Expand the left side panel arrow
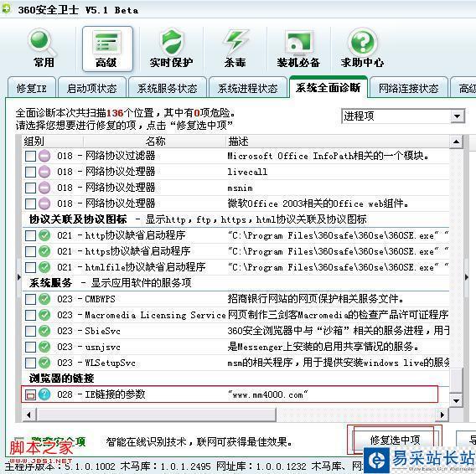The width and height of the screenshot is (476, 474). pyautogui.click(x=19, y=277)
